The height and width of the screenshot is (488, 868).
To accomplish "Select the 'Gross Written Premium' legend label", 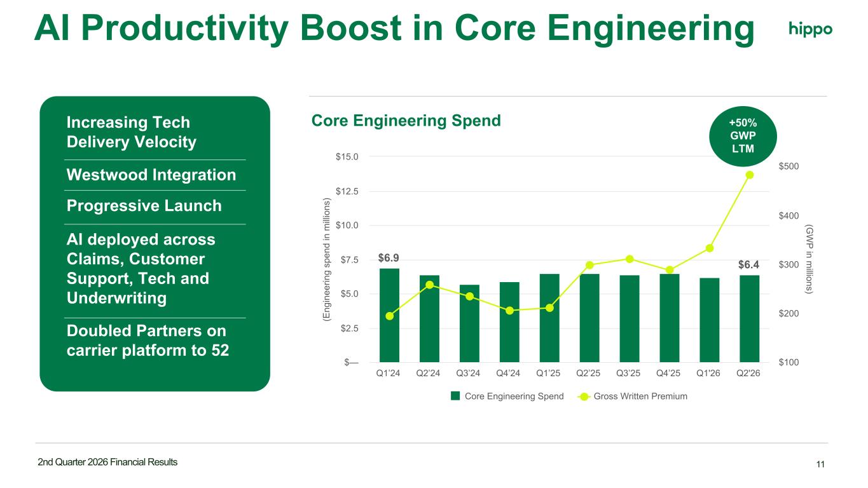I will click(640, 396).
